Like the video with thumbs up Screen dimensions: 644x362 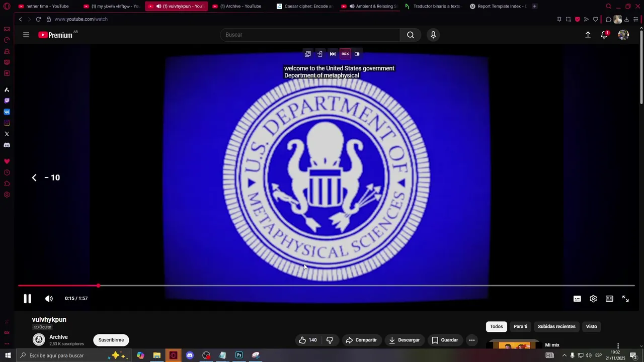307,340
